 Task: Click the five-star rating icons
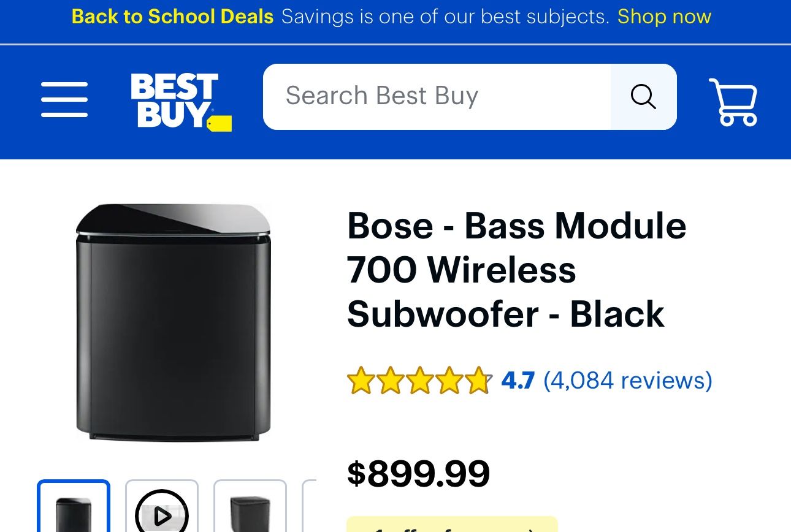(x=419, y=381)
